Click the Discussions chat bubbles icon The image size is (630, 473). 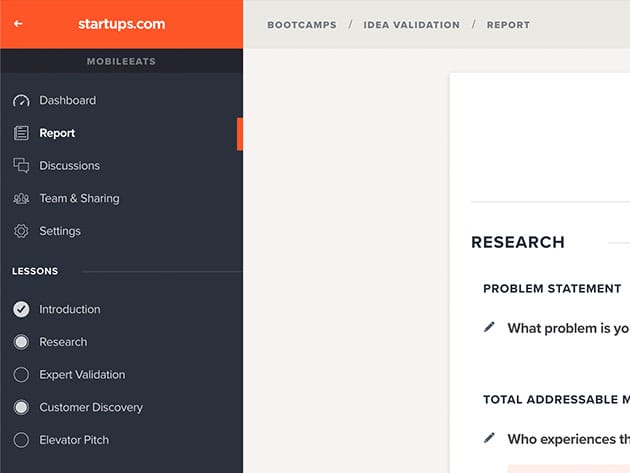coord(21,166)
